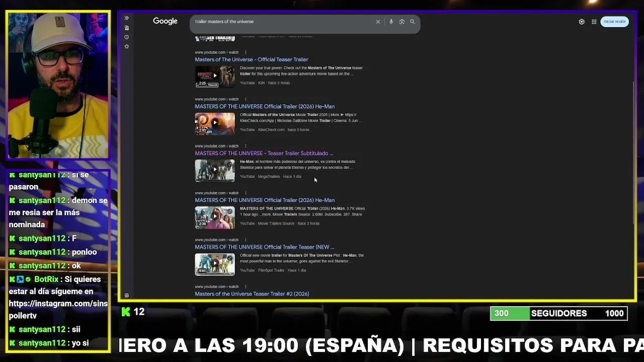Clear the search box text
This screenshot has width=644, height=362.
click(378, 22)
